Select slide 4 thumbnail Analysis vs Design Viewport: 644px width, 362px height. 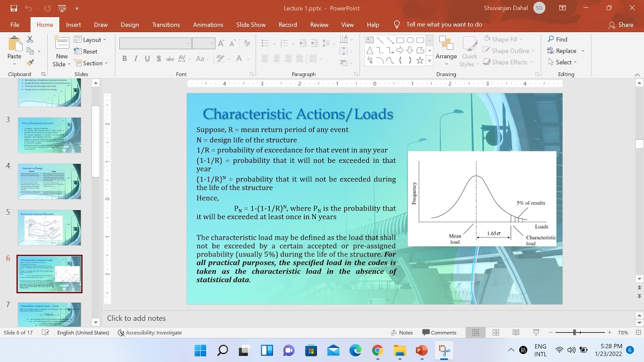(x=49, y=182)
